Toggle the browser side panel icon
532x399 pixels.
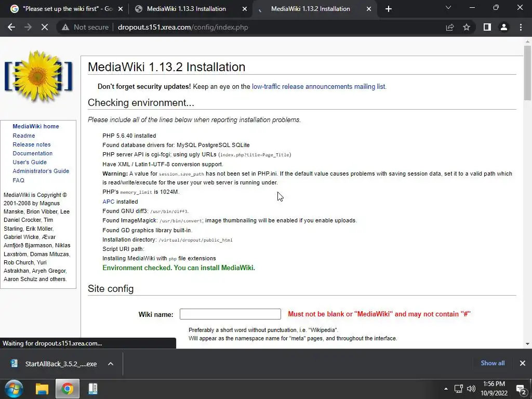tap(487, 27)
